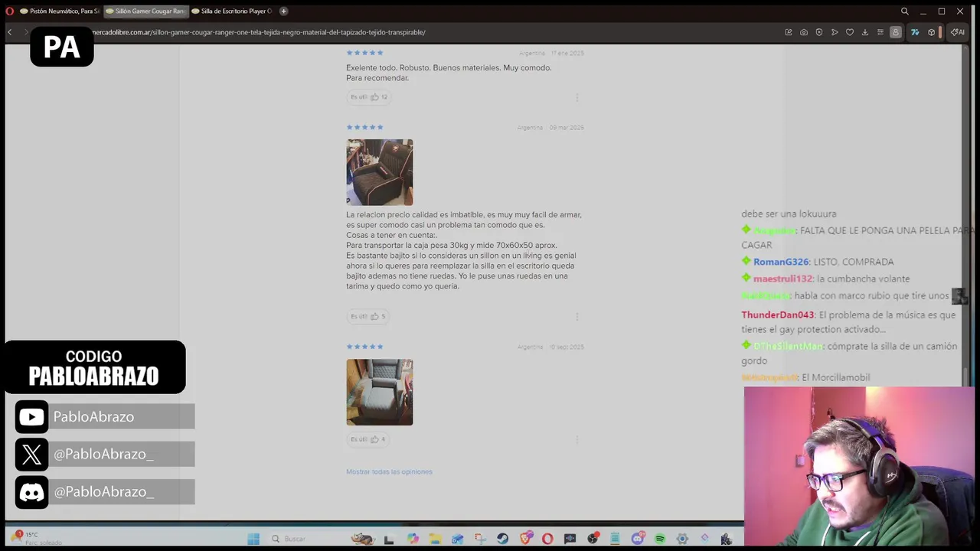Mark the grey armchair photo review as useful
The height and width of the screenshot is (551, 980).
(x=368, y=439)
